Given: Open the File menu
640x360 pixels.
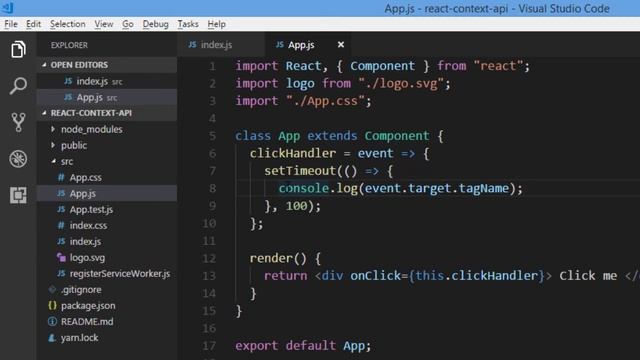Looking at the screenshot, I should pos(11,24).
